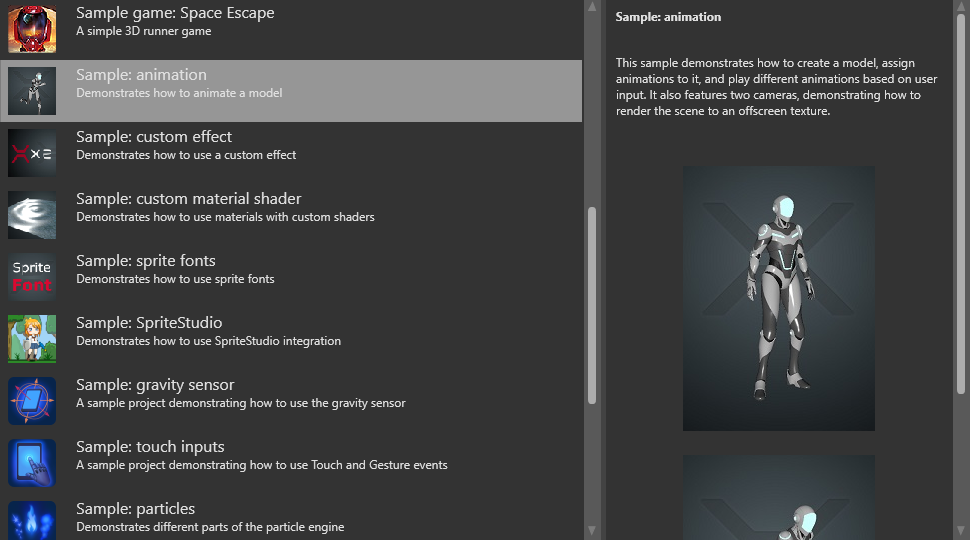Click the blue particles sample icon
The image size is (970, 540).
point(32,521)
